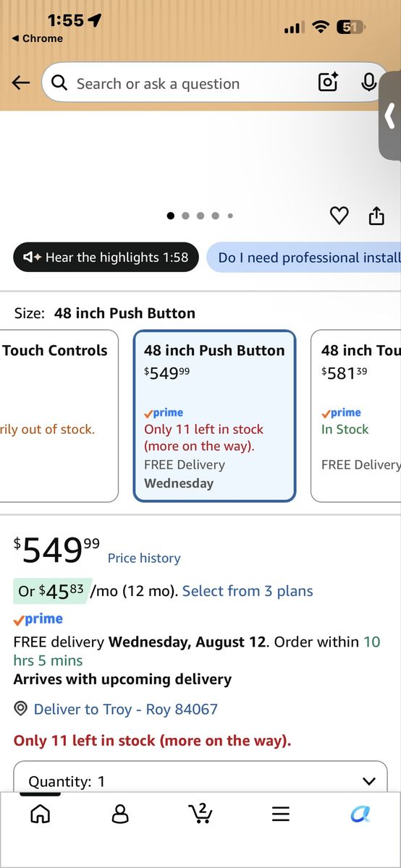Tap the back arrow icon

pyautogui.click(x=21, y=83)
